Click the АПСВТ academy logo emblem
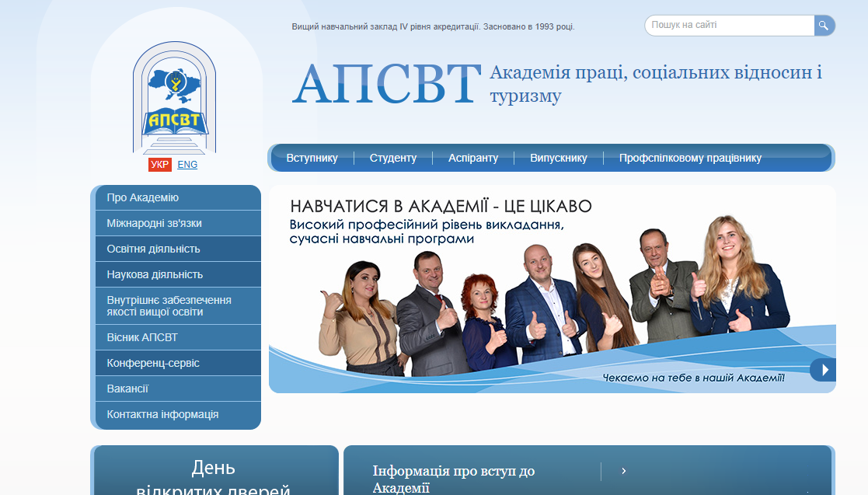This screenshot has width=868, height=495. [x=173, y=101]
